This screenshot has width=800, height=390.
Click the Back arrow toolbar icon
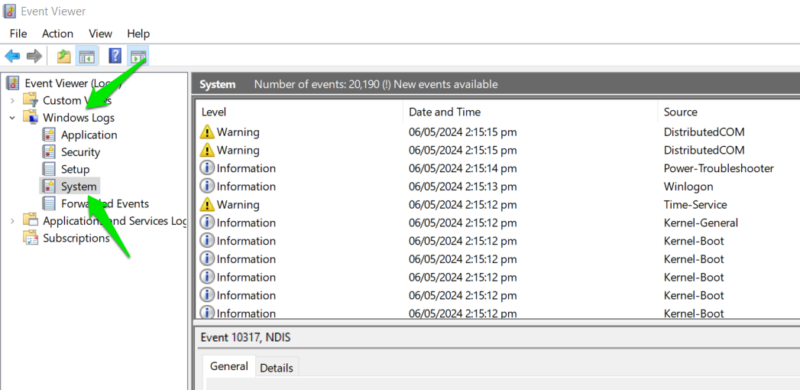pos(12,56)
